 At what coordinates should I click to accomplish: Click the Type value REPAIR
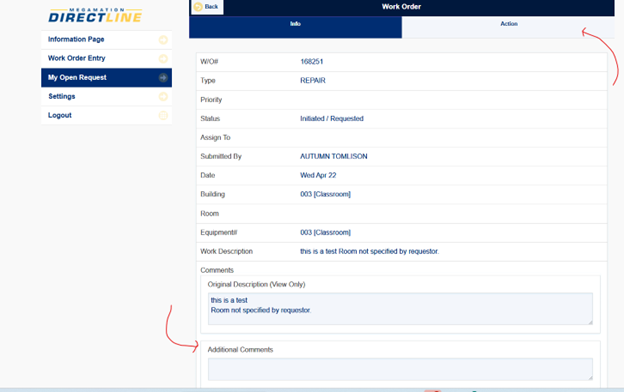[313, 80]
